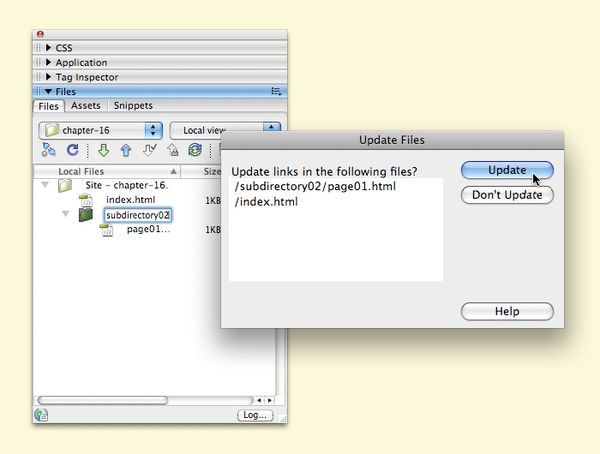The width and height of the screenshot is (600, 454).
Task: Click the Refresh icon in Files toolbar
Action: tap(73, 151)
